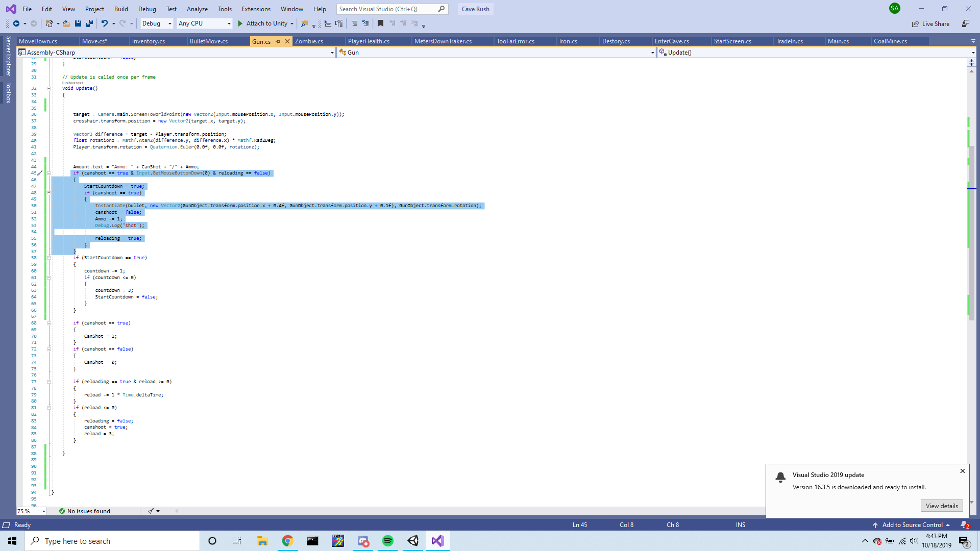Open the Debug configuration dropdown
This screenshot has height=551, width=980.
(157, 23)
